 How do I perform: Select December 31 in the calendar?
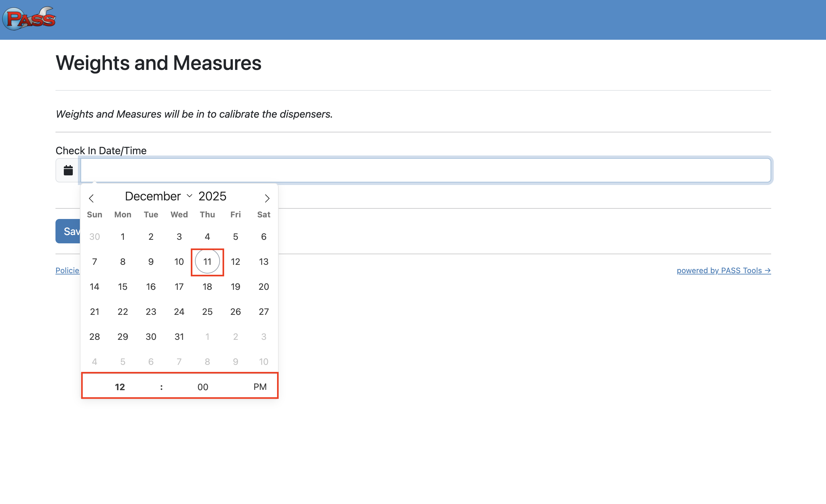click(x=179, y=336)
